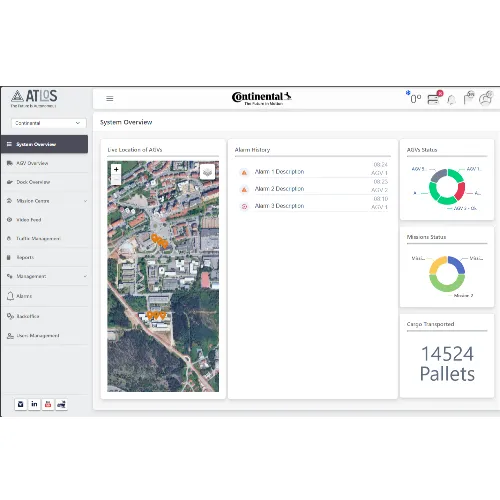Expand the Management chevron
The image size is (500, 500).
point(85,276)
